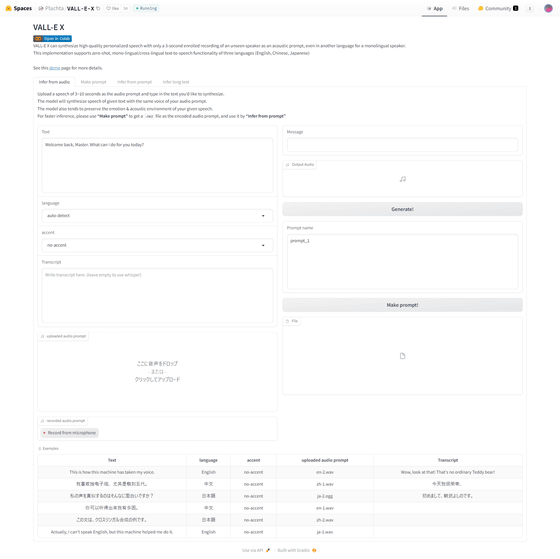Switch to the Infer from prompt tab
Screen dimensions: 560x559
(x=134, y=82)
